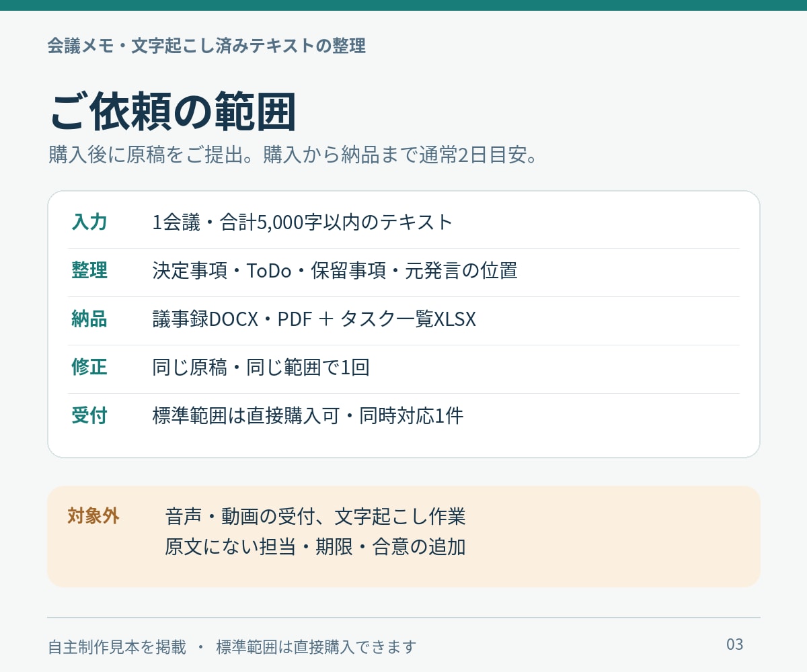Image resolution: width=807 pixels, height=672 pixels.
Task: Click the 整理 row label
Action: [89, 271]
